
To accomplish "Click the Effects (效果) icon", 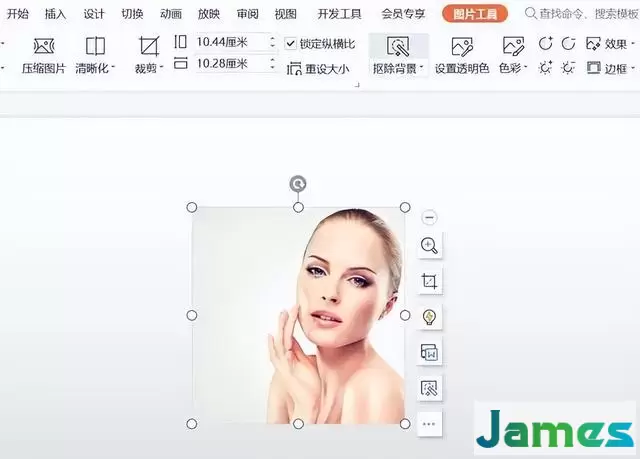I will coord(593,43).
